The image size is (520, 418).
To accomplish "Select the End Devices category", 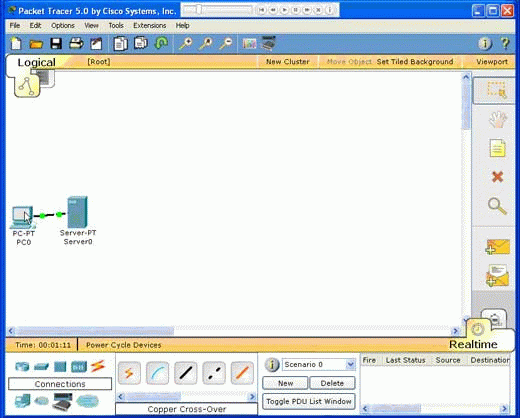I will pyautogui.click(x=23, y=401).
